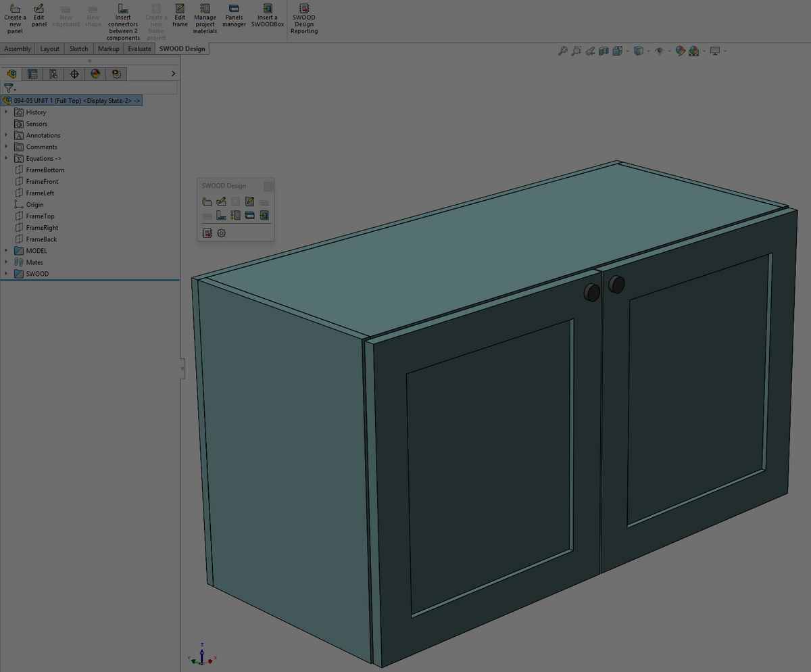This screenshot has height=672, width=811.
Task: Click the Edit frame button
Action: coord(180,16)
